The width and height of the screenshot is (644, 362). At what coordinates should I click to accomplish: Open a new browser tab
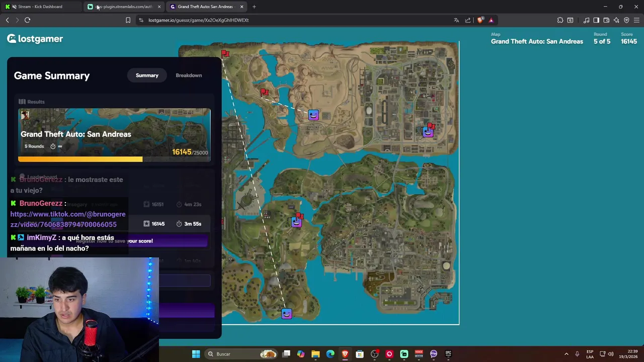(x=254, y=7)
